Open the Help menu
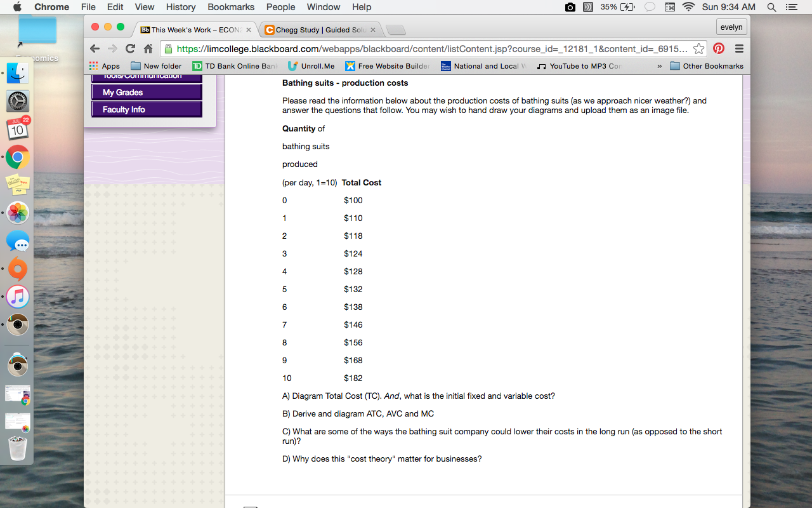 tap(362, 7)
